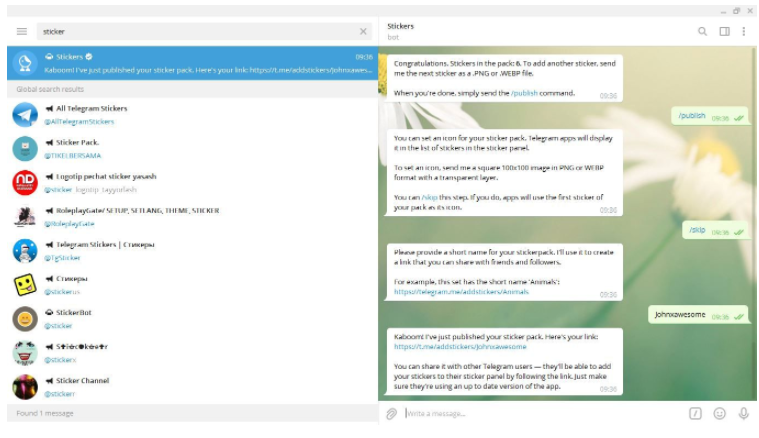Screen dimensions: 759x438
Task: Clear the sticker search text
Action: coord(363,31)
